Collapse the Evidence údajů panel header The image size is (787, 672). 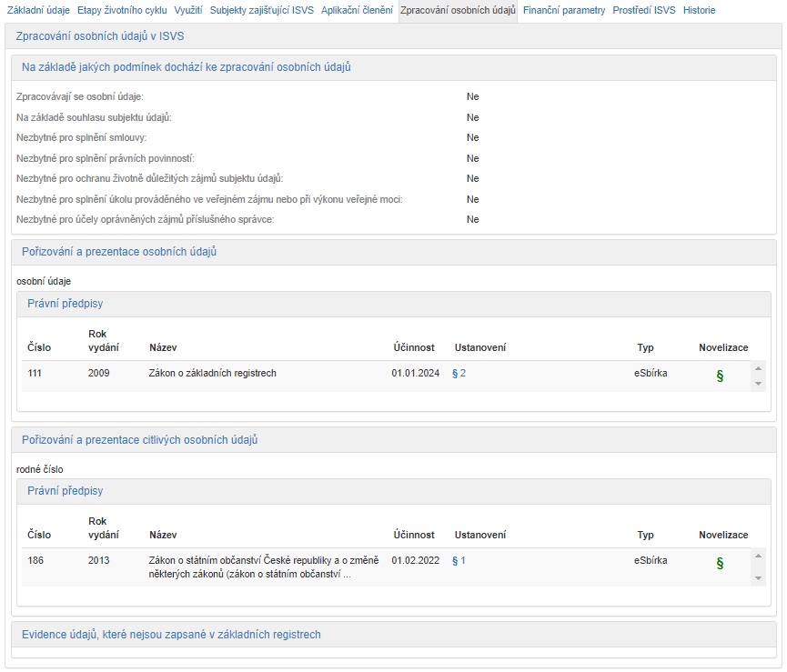click(171, 634)
